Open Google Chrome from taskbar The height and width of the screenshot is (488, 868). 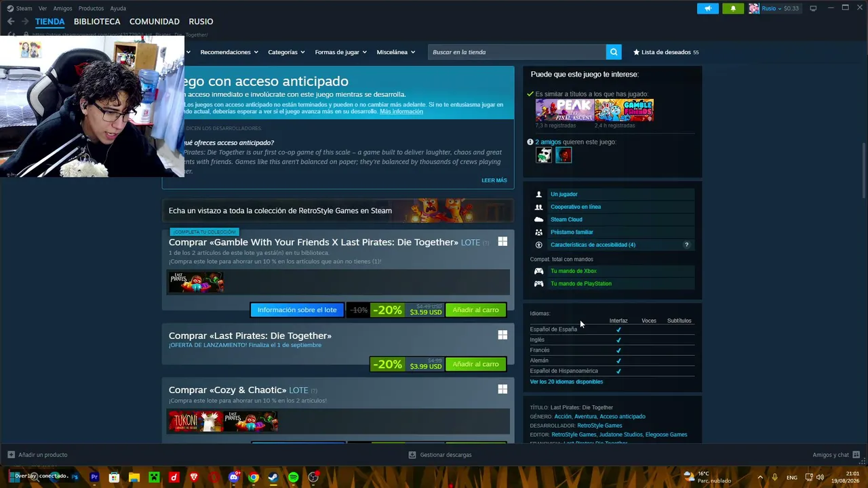pyautogui.click(x=254, y=477)
